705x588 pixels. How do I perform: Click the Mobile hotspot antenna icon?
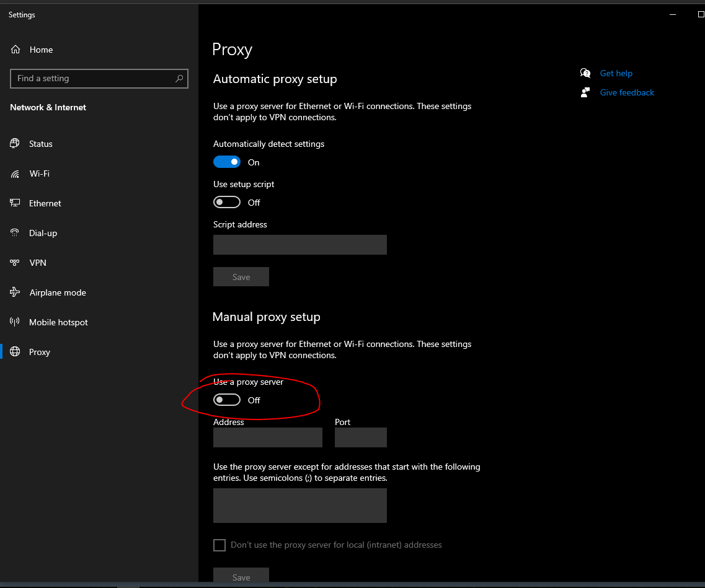click(x=15, y=322)
